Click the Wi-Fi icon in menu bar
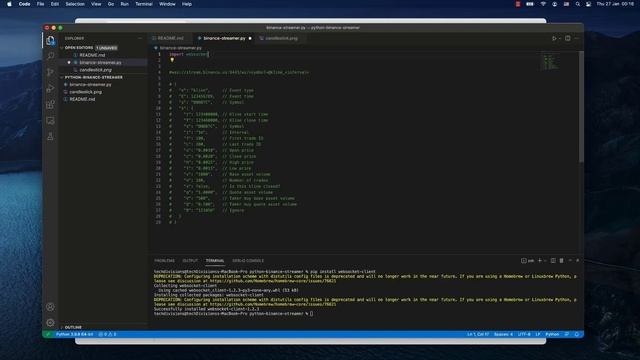 pos(543,4)
